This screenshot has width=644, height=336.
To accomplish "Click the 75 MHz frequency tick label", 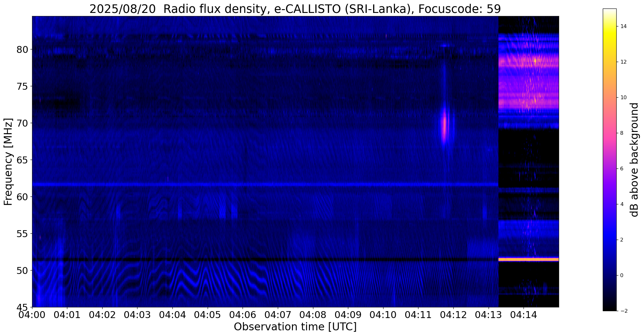I will [22, 86].
